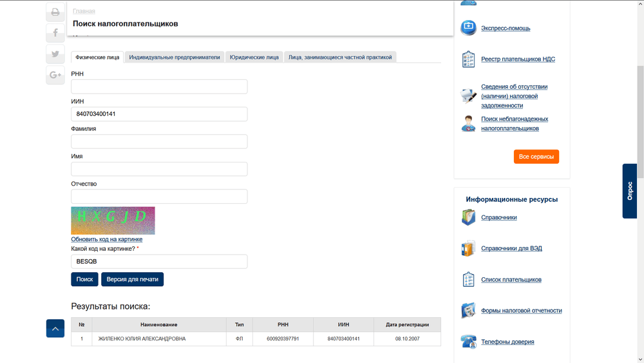
Task: Click Версия для печати button
Action: (132, 279)
